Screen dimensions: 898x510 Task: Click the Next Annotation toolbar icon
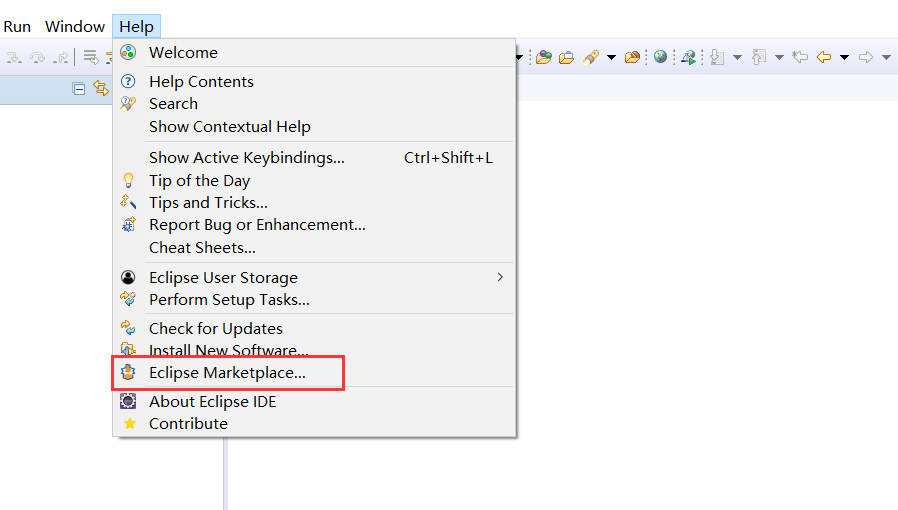click(x=717, y=57)
